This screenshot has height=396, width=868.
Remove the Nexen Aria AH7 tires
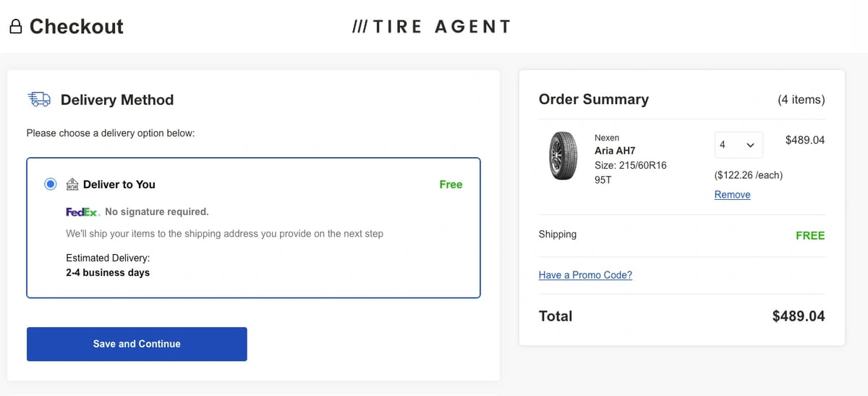pyautogui.click(x=732, y=195)
